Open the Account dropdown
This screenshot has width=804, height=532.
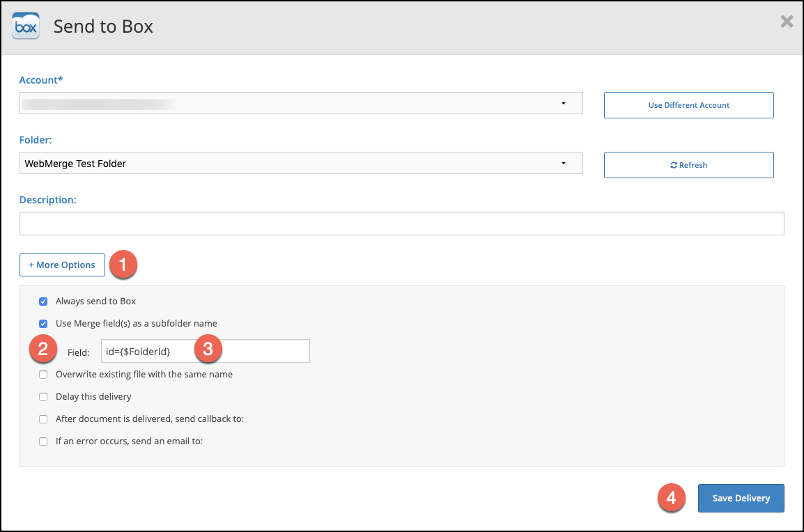point(301,104)
